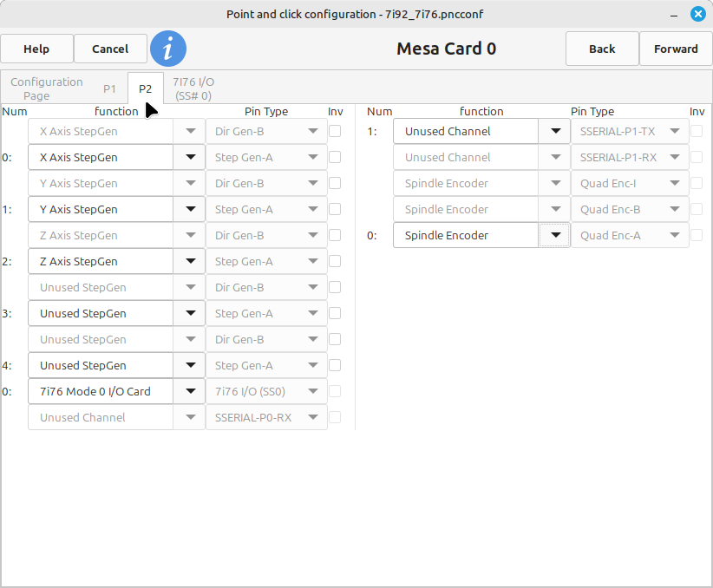713x588 pixels.
Task: Minimize the configuration window
Action: pos(674,15)
